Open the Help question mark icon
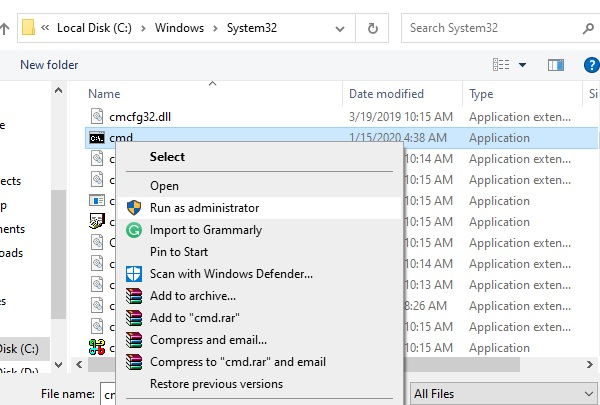 pyautogui.click(x=591, y=65)
